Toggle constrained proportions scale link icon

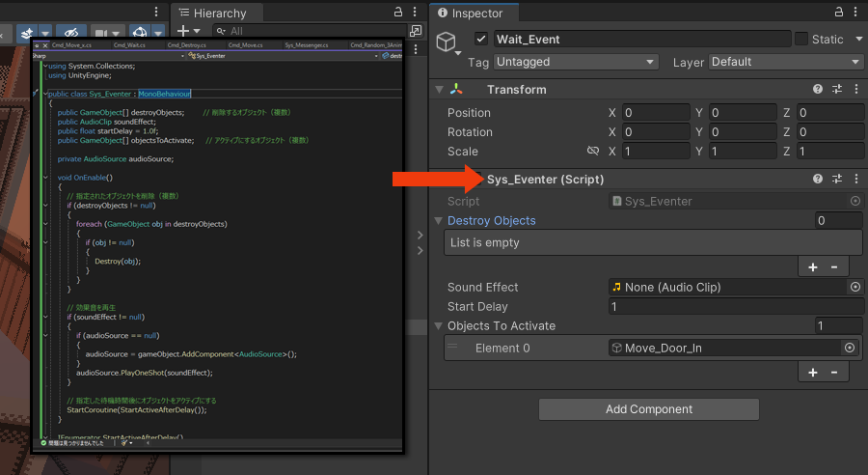[593, 152]
